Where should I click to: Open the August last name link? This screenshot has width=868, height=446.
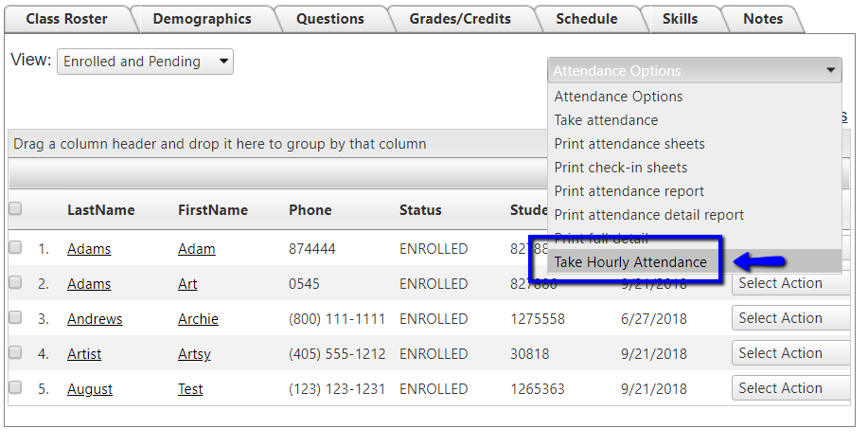pyautogui.click(x=90, y=389)
